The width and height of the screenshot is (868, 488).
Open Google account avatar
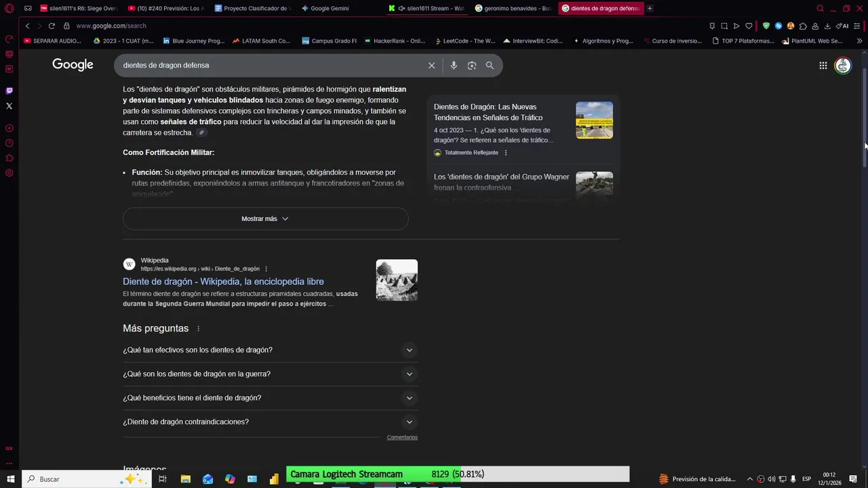tap(843, 66)
